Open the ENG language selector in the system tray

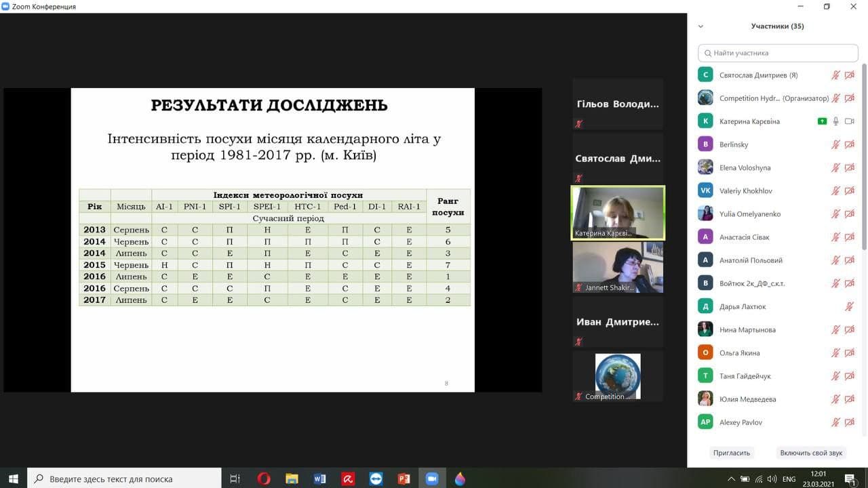pyautogui.click(x=789, y=479)
